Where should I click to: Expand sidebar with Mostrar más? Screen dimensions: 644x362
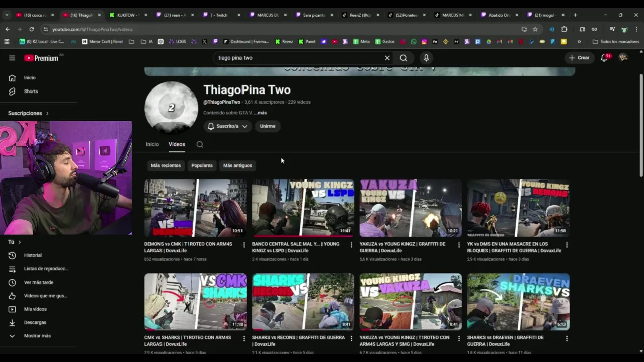point(37,336)
